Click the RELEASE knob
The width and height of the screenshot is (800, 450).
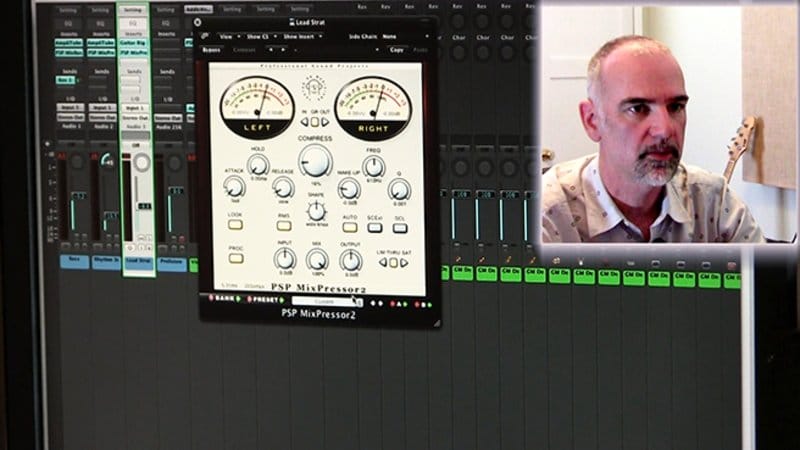283,188
